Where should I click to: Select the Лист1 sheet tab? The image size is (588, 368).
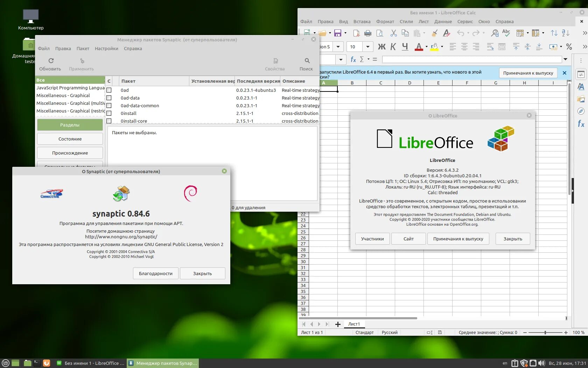[354, 324]
